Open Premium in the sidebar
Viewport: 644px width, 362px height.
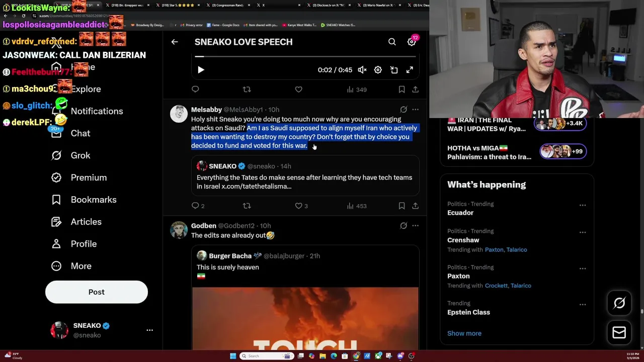(79, 177)
